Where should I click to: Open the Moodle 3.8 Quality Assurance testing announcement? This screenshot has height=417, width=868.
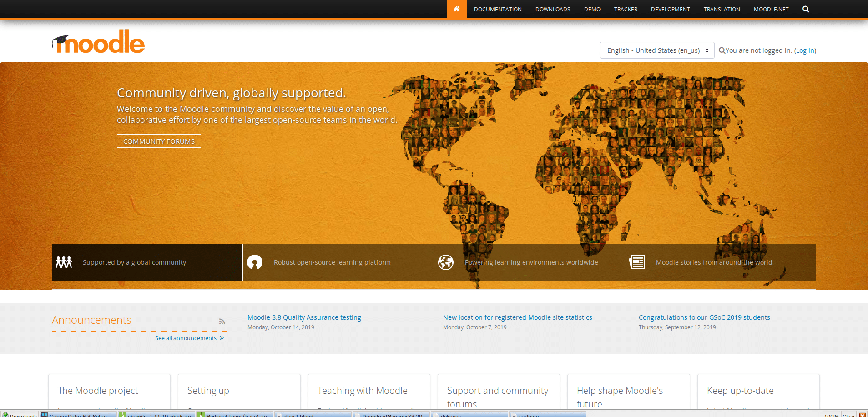pos(304,317)
